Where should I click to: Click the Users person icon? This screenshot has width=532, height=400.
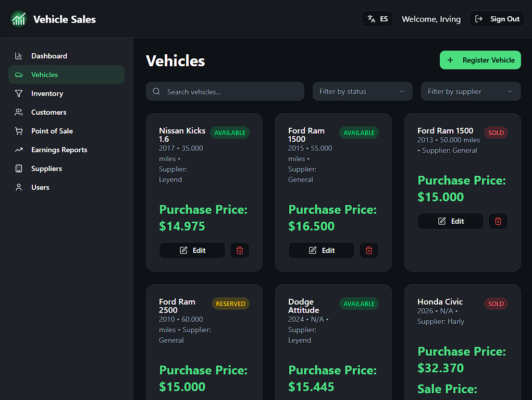(x=19, y=187)
